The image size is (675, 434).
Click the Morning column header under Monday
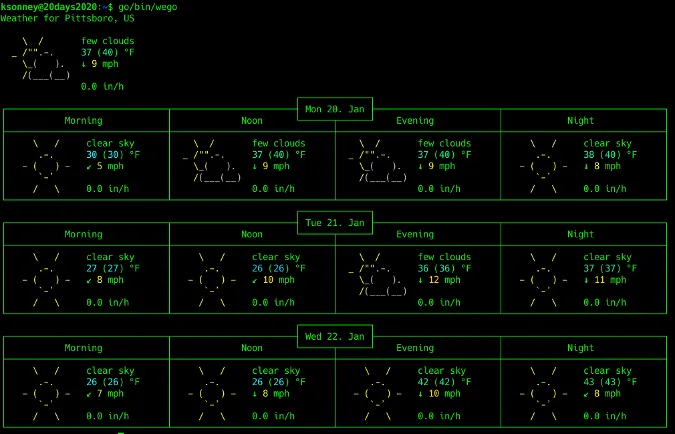pyautogui.click(x=83, y=121)
